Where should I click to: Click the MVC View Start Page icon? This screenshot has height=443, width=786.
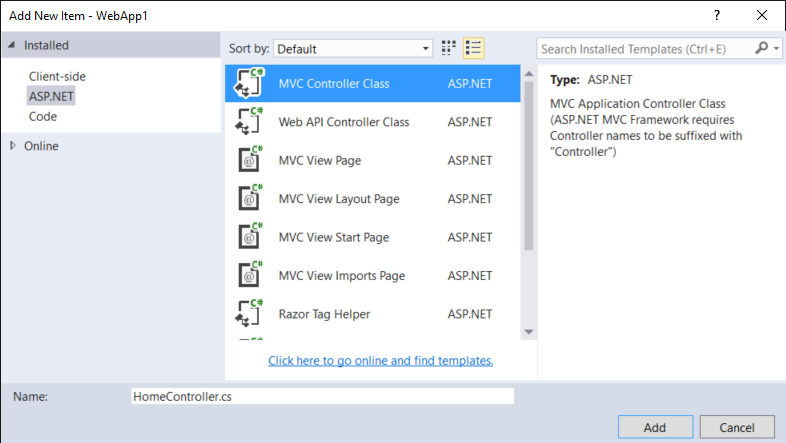[249, 237]
